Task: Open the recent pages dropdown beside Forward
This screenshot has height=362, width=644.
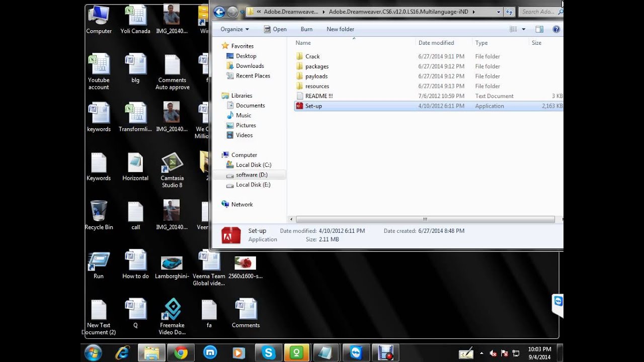Action: pos(242,12)
